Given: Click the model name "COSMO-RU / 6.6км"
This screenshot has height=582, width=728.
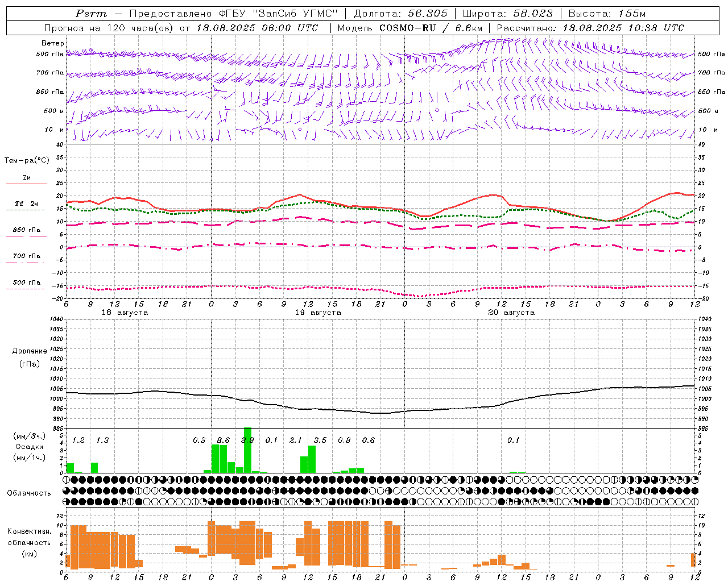Looking at the screenshot, I should 431,28.
